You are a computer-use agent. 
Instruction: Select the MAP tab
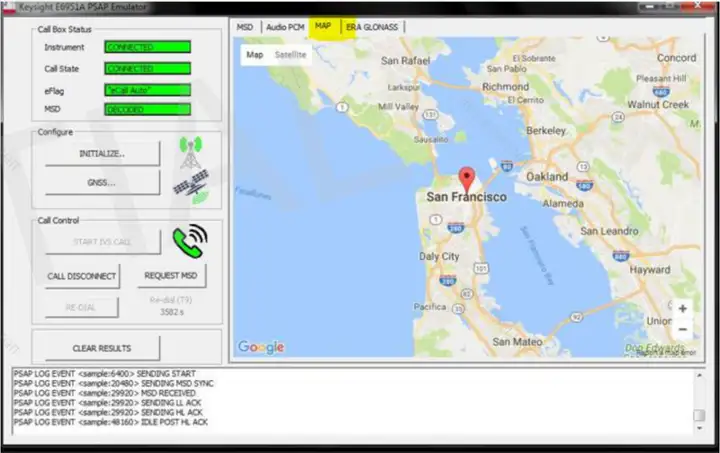pos(323,26)
